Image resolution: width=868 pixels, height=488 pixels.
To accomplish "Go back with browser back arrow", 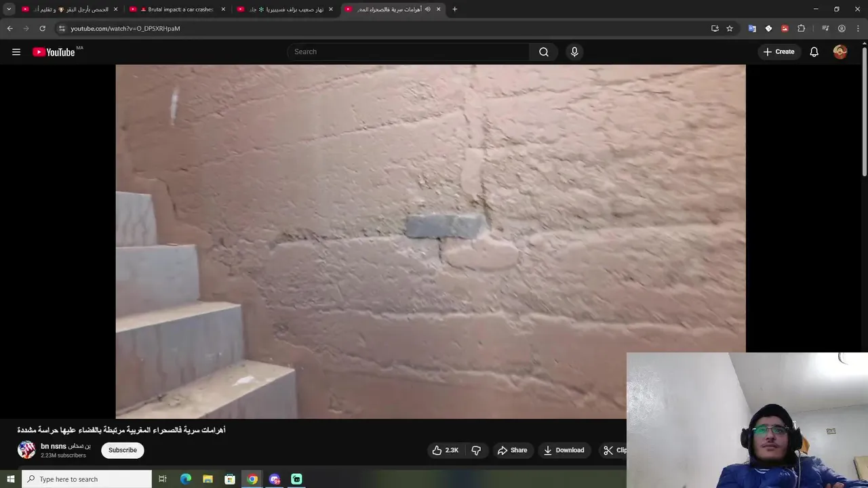I will point(9,28).
